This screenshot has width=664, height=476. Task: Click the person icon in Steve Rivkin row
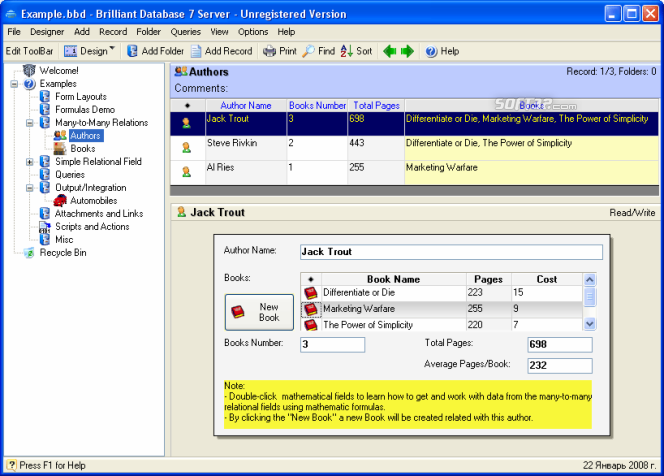click(x=186, y=147)
